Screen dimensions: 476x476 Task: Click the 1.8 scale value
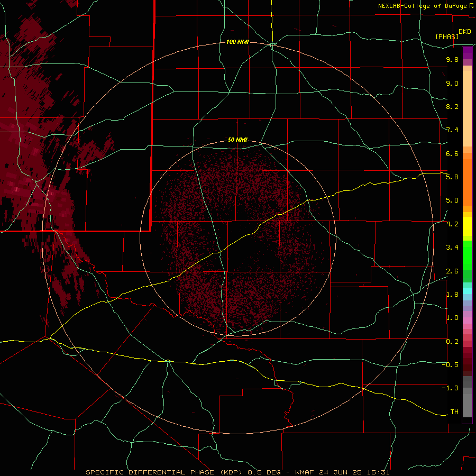[x=452, y=295]
